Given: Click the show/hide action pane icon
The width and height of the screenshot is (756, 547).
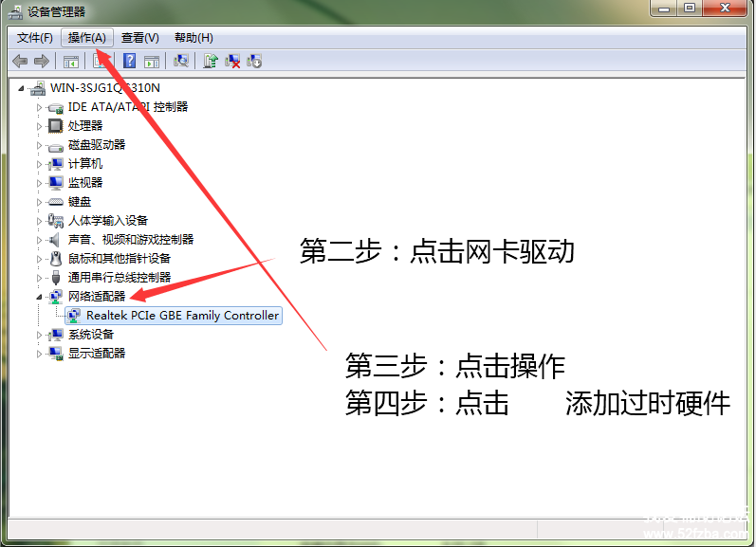Looking at the screenshot, I should (152, 62).
